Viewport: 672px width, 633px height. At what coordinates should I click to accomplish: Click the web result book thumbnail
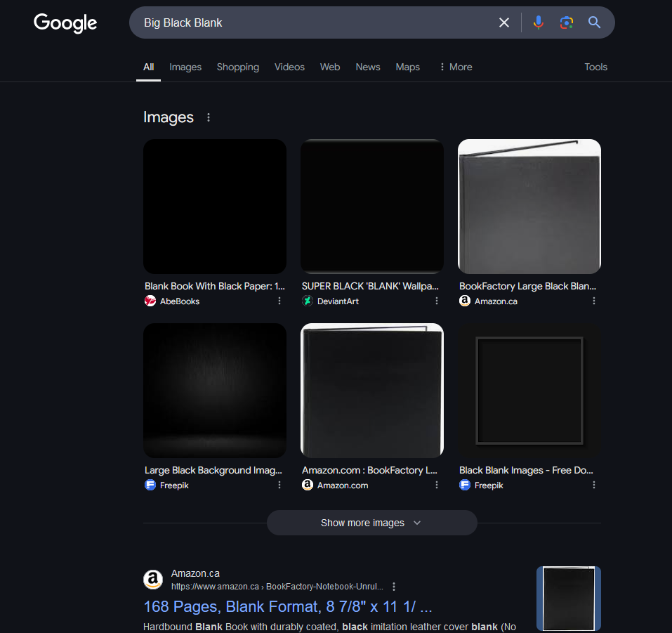569,599
